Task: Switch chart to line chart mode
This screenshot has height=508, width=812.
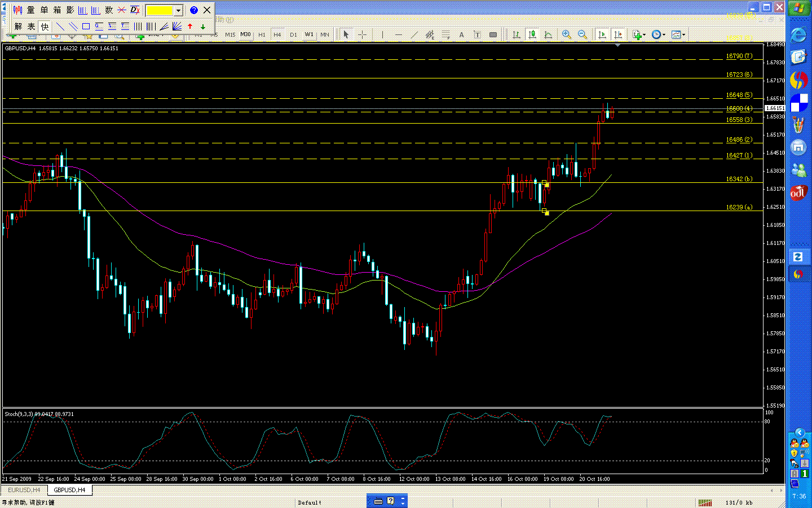Action: (x=548, y=34)
